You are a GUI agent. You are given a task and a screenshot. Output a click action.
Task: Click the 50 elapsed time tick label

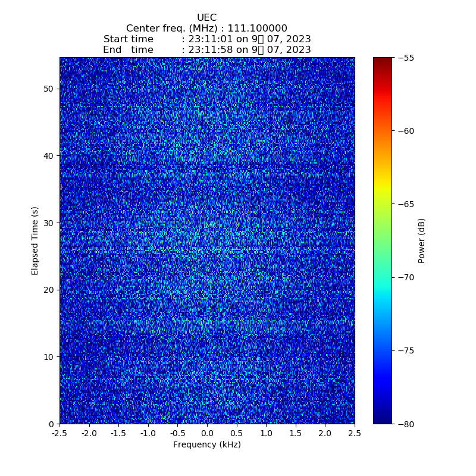49,89
